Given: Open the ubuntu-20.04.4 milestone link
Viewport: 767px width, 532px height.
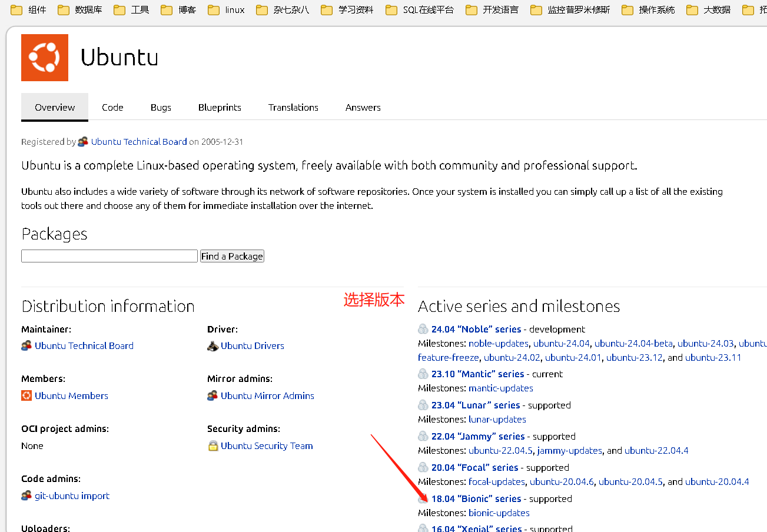Looking at the screenshot, I should tap(717, 481).
